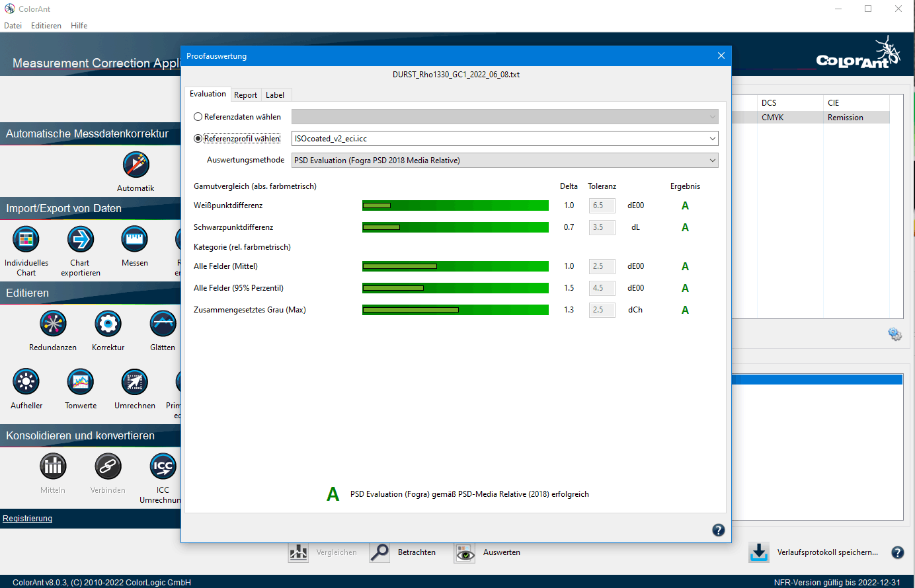Click the Umrechnen conversion icon
The height and width of the screenshot is (588, 915).
tap(135, 382)
